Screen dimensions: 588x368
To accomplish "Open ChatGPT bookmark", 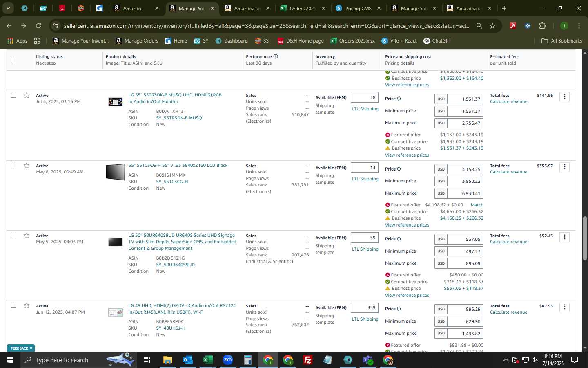I will 437,41.
